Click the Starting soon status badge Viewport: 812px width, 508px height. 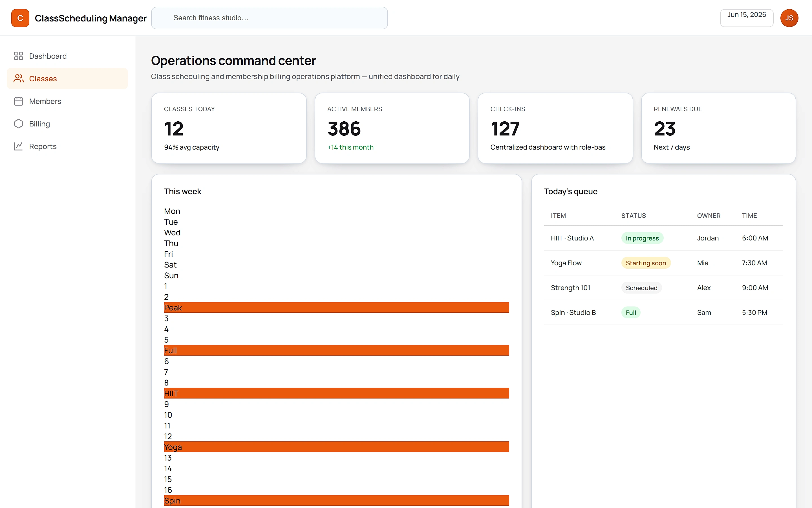coord(646,263)
